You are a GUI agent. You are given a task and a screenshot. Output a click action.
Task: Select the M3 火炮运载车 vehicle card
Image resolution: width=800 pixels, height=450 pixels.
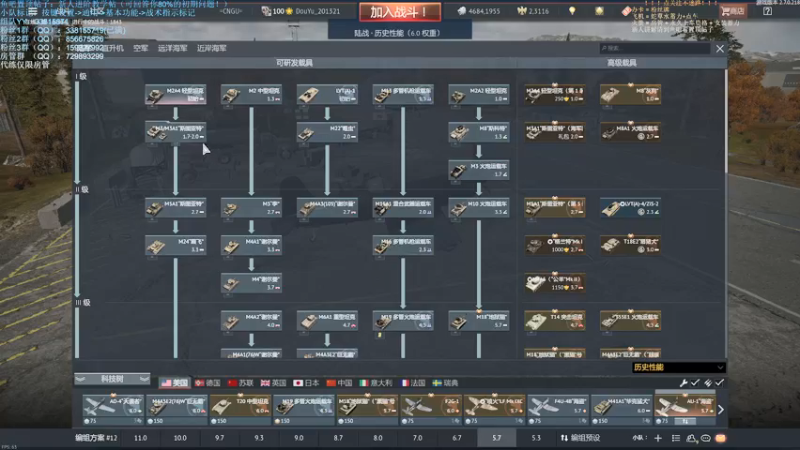click(x=479, y=170)
